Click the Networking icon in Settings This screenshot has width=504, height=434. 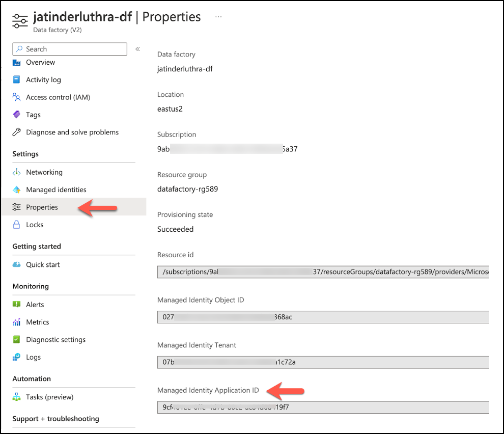click(17, 173)
